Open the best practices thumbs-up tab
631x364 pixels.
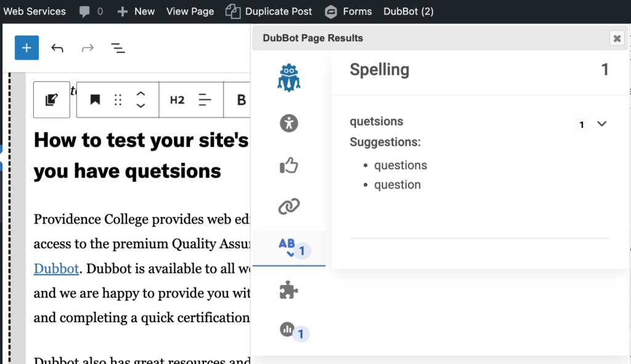tap(289, 165)
